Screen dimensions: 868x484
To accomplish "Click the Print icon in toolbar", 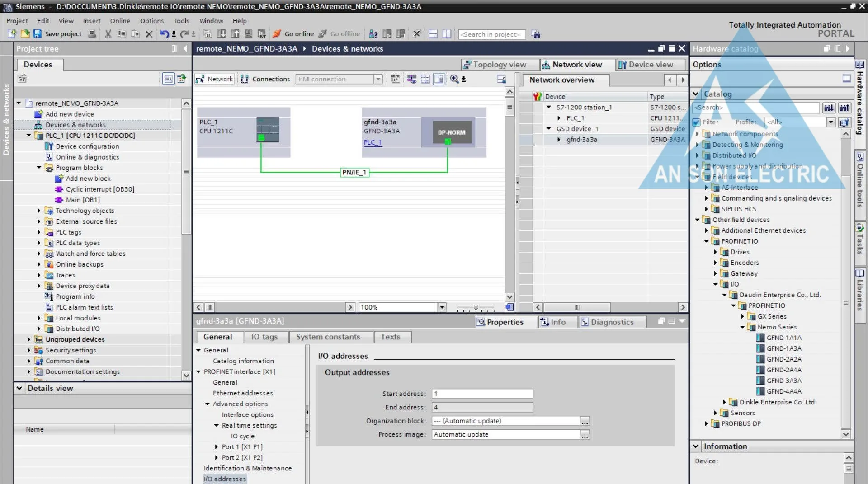I will [x=92, y=34].
